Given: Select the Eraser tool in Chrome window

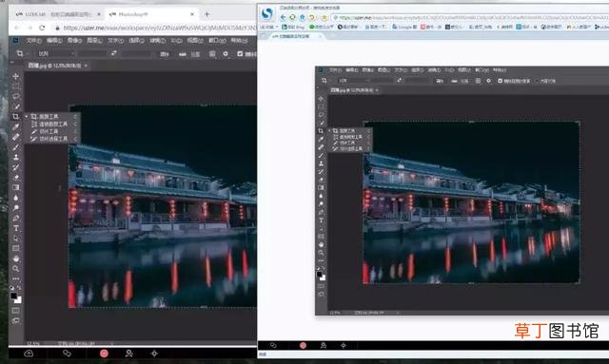Looking at the screenshot, I should click(16, 178).
